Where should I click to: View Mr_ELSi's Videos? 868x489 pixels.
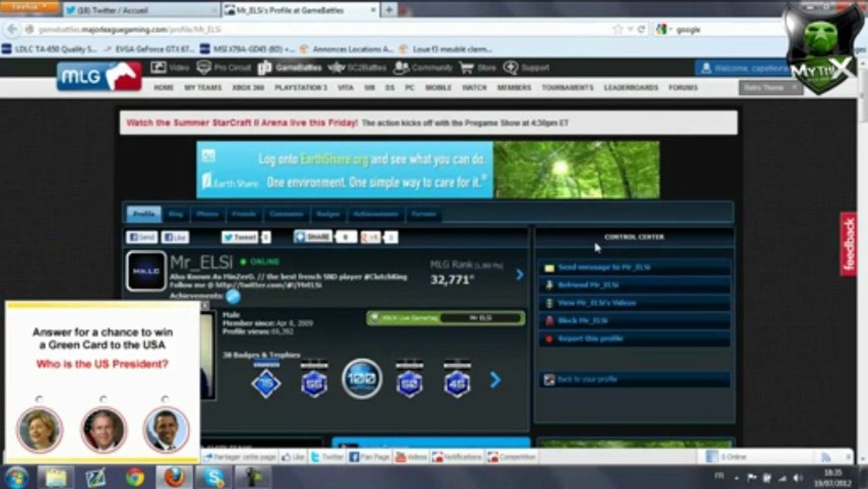(x=635, y=303)
